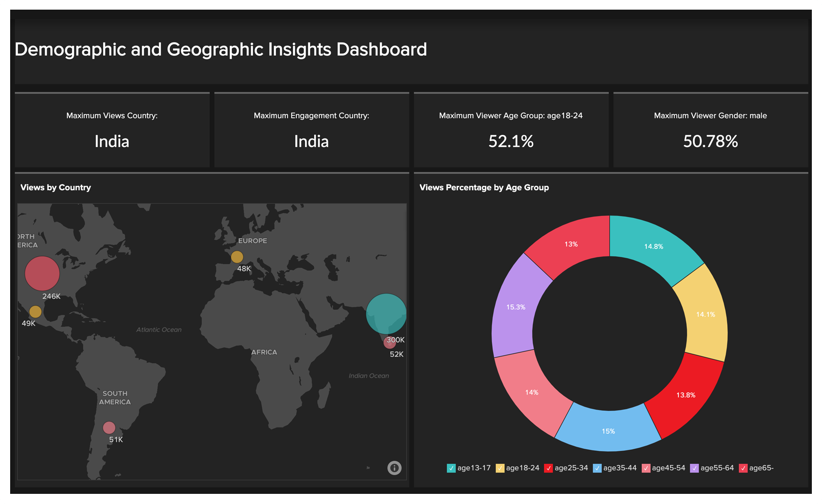Click the 49K bubble near Mexico
The height and width of the screenshot is (504, 822).
pos(35,311)
